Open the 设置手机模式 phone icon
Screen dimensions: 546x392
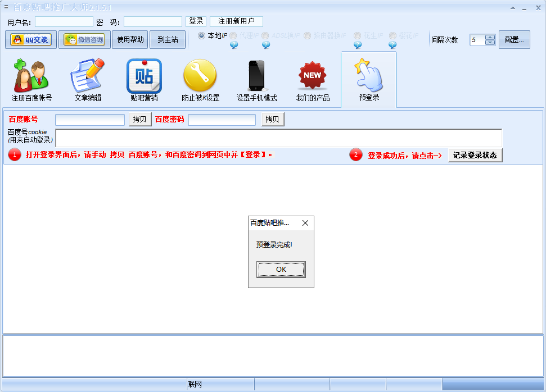pyautogui.click(x=256, y=80)
